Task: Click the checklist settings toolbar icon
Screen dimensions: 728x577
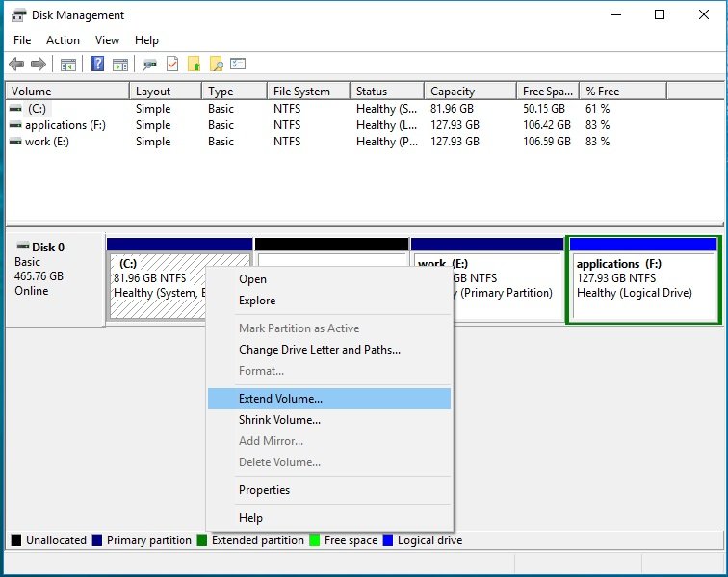Action: pyautogui.click(x=238, y=64)
